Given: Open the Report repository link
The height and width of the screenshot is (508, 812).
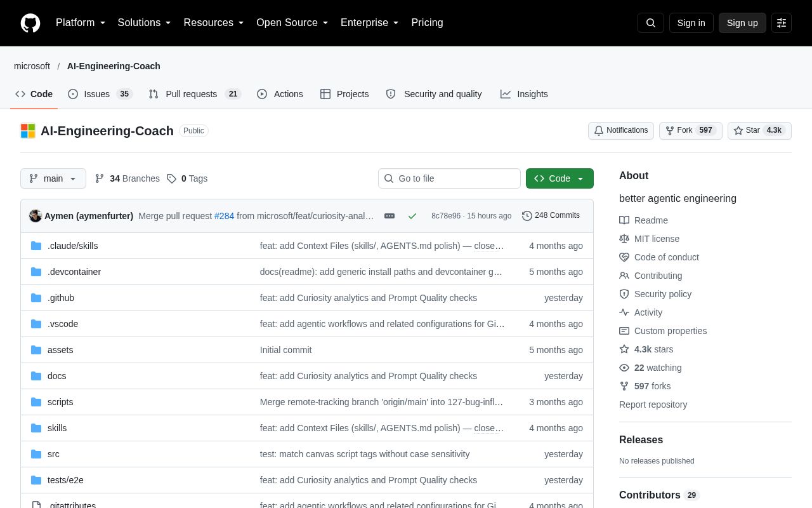Looking at the screenshot, I should click(653, 404).
